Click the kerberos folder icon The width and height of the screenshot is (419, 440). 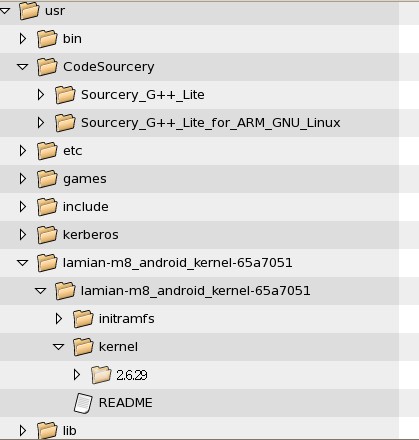click(47, 235)
